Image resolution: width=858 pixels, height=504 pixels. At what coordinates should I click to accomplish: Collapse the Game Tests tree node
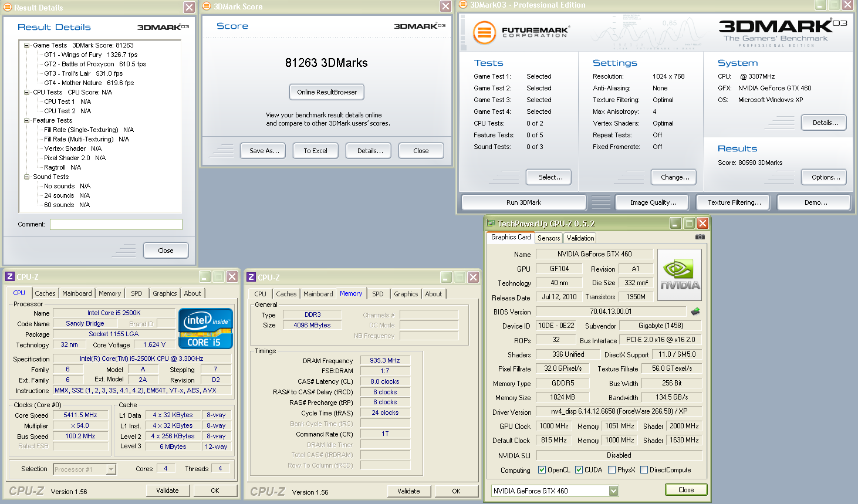pyautogui.click(x=27, y=45)
